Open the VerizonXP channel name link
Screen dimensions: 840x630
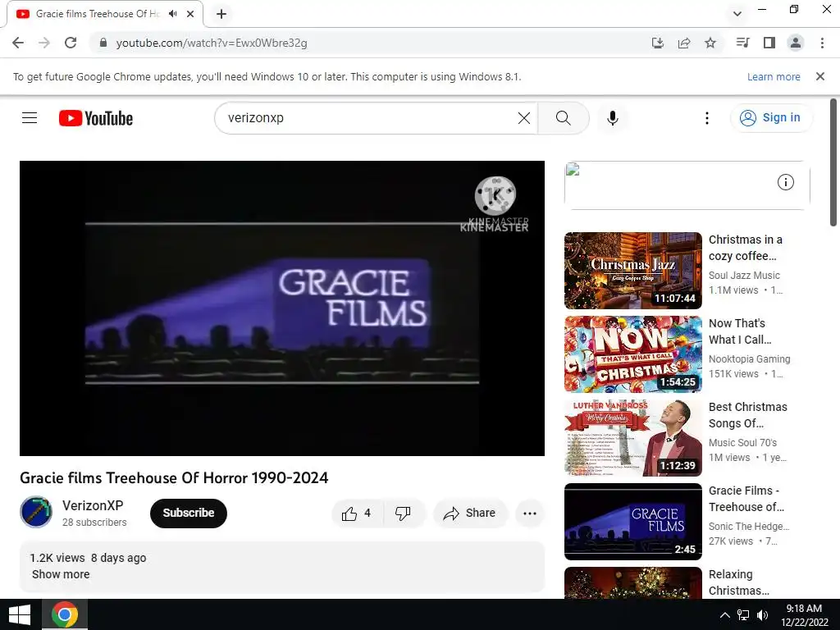[93, 505]
